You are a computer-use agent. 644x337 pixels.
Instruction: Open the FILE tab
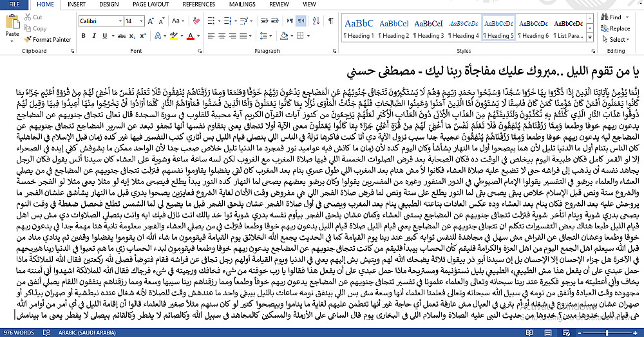[14, 5]
